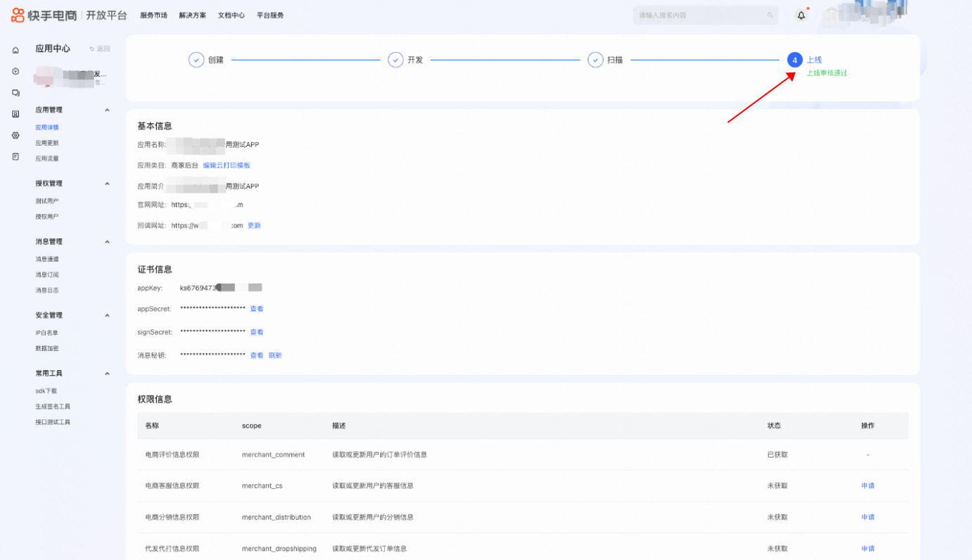The image size is (972, 560).
Task: Go to 应用更新 in the sidebar
Action: click(x=47, y=143)
